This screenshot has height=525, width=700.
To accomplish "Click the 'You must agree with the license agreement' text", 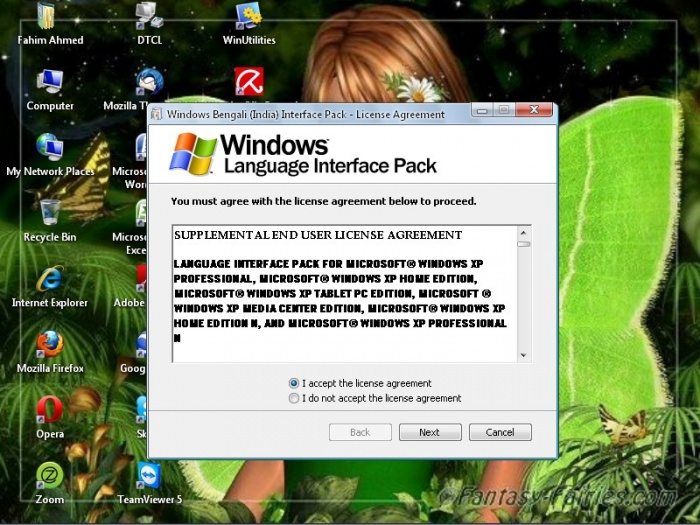I will [x=324, y=201].
